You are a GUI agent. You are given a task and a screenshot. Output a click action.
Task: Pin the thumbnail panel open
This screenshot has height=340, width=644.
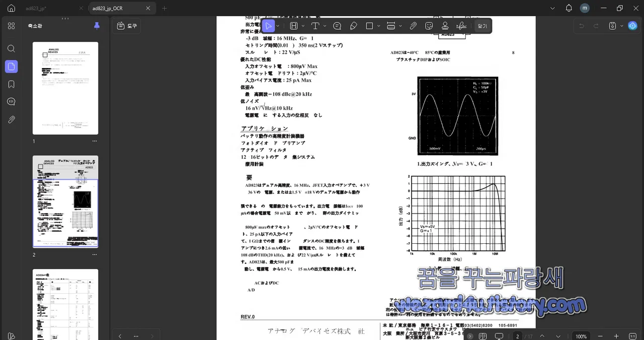coord(97,26)
